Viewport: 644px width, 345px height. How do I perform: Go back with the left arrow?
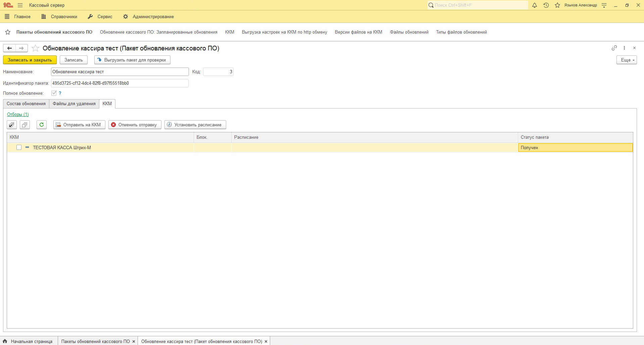[9, 48]
